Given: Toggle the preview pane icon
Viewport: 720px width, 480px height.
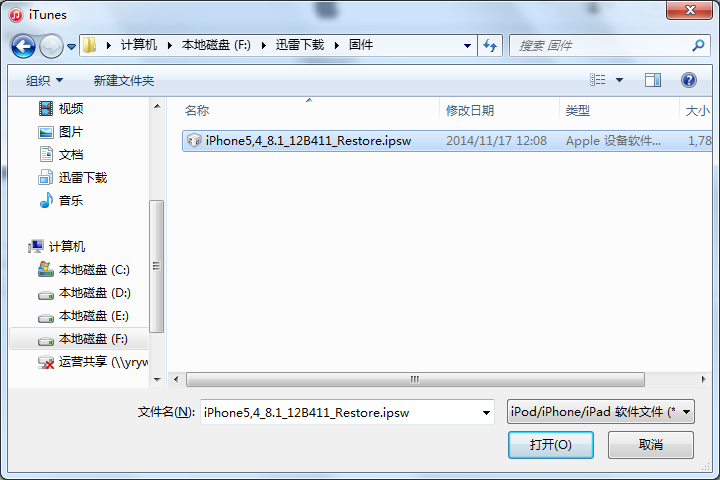Looking at the screenshot, I should pos(652,80).
